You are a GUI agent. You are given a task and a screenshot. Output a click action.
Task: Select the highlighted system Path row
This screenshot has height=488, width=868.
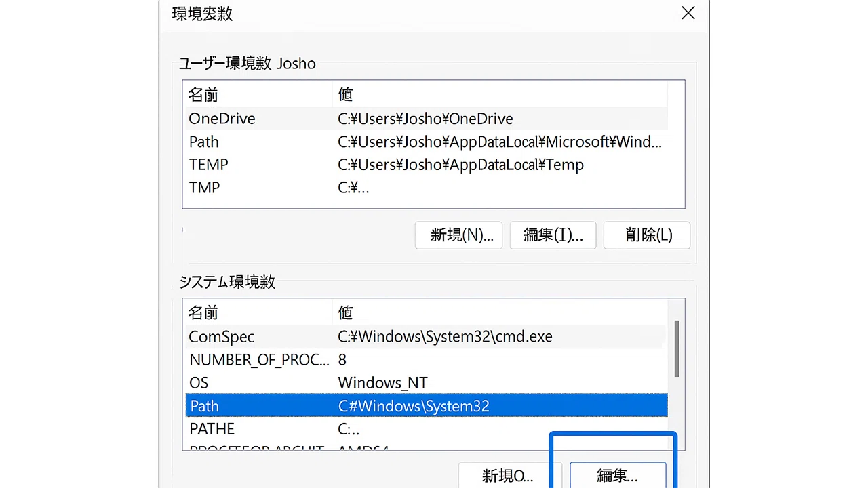tap(427, 406)
